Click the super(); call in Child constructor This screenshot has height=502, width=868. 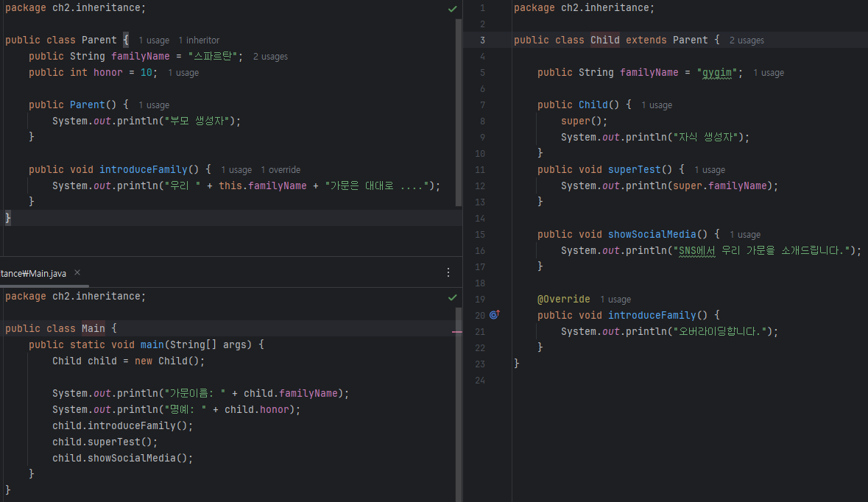pos(584,121)
